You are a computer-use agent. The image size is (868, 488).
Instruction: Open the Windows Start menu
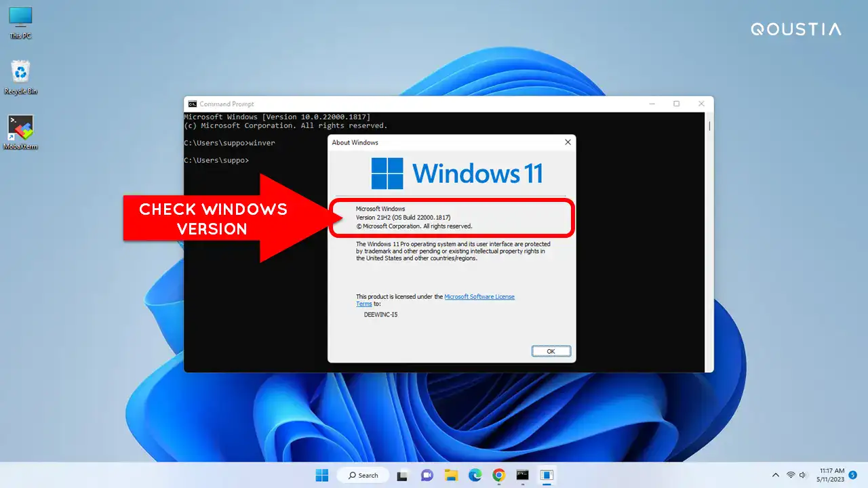(x=321, y=475)
